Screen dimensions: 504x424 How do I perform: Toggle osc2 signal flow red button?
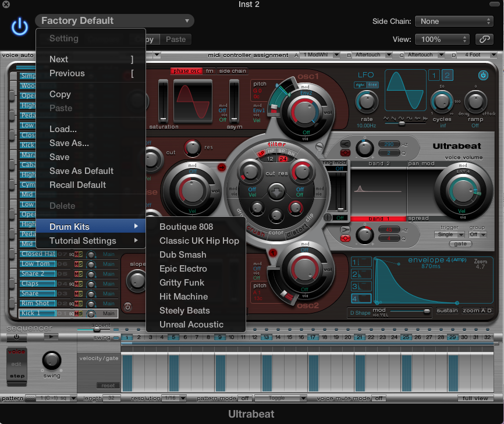272,253
